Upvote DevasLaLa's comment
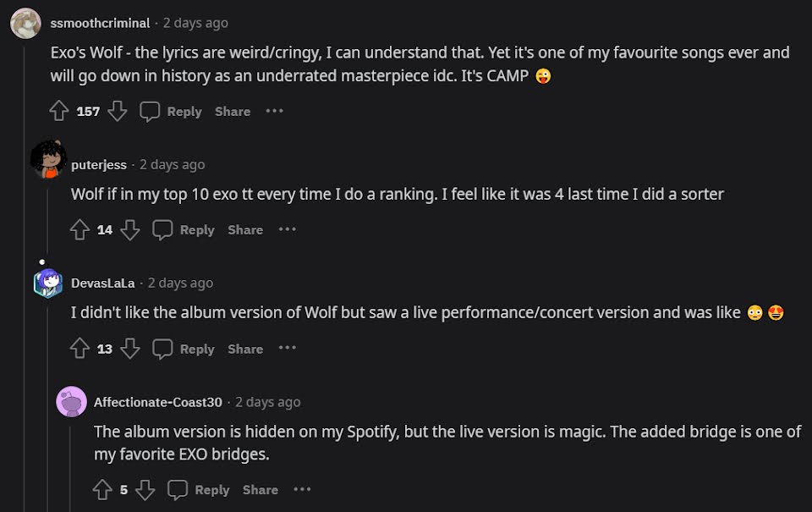The height and width of the screenshot is (512, 812). coord(80,349)
